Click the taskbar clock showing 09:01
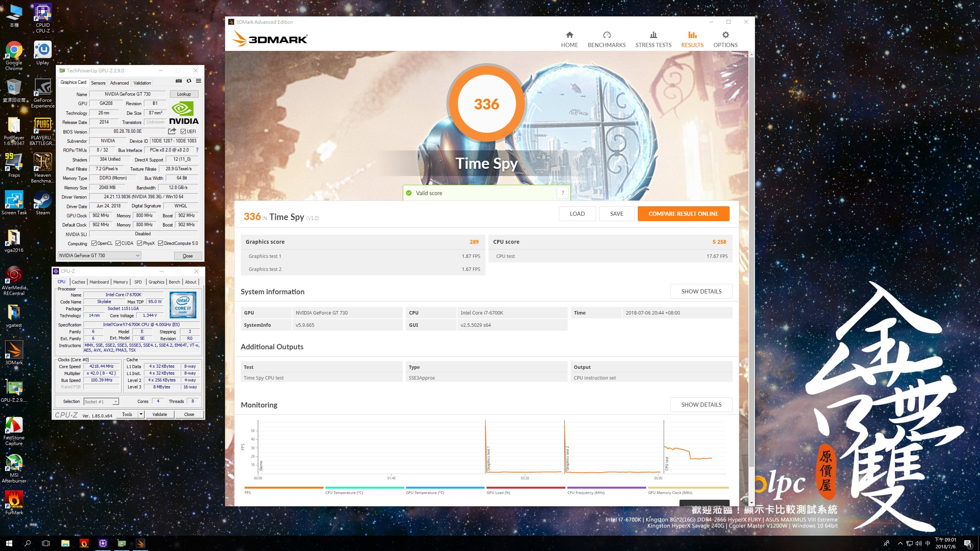Image resolution: width=980 pixels, height=551 pixels. tap(945, 543)
